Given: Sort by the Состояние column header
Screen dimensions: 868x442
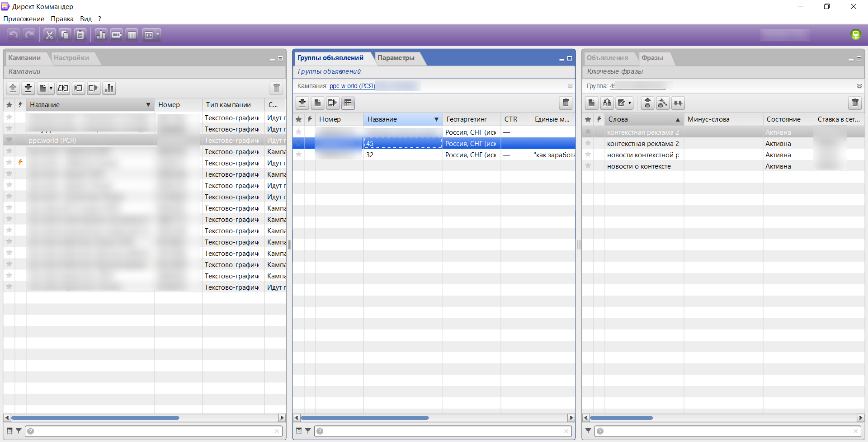Looking at the screenshot, I should coord(783,119).
